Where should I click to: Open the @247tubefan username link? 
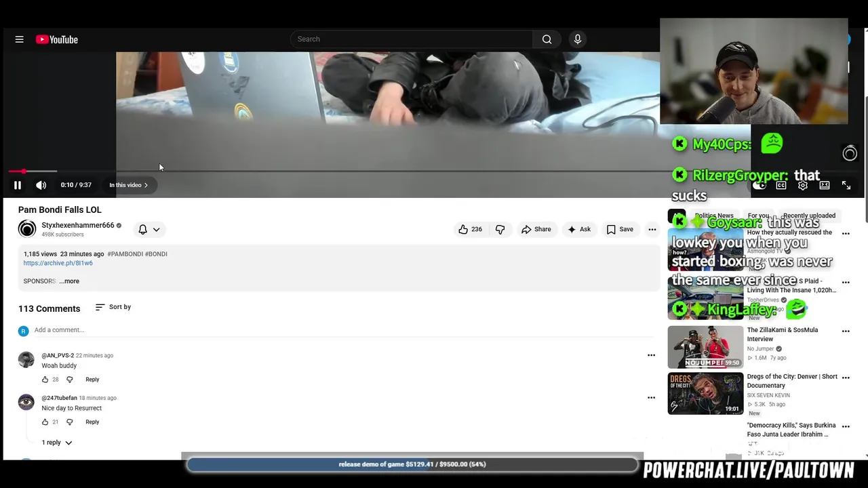pos(59,398)
